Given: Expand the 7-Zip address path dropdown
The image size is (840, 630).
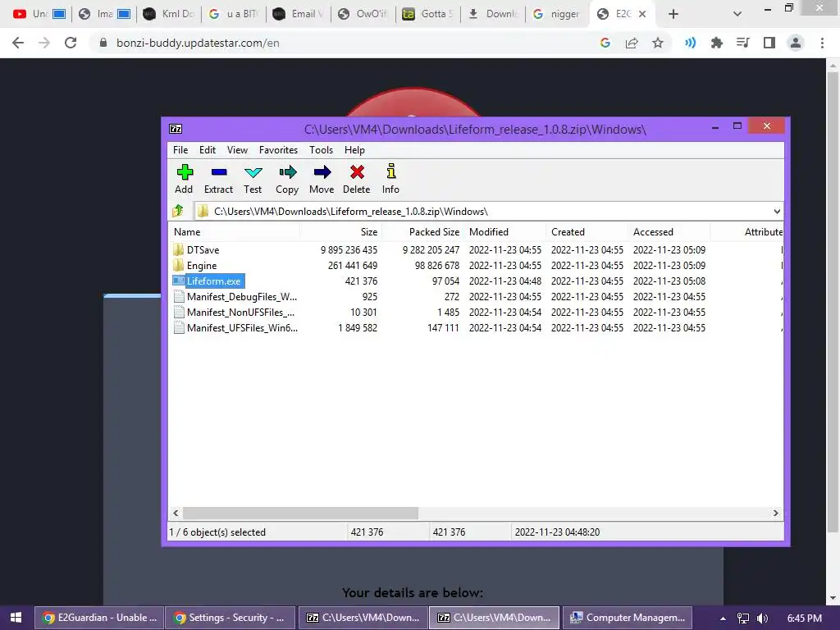Looking at the screenshot, I should [777, 211].
